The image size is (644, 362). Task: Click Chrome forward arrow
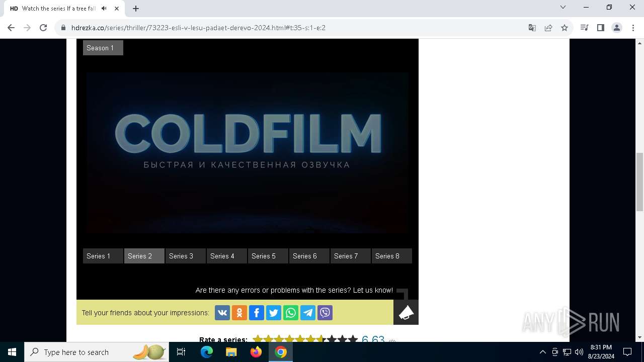tap(27, 28)
